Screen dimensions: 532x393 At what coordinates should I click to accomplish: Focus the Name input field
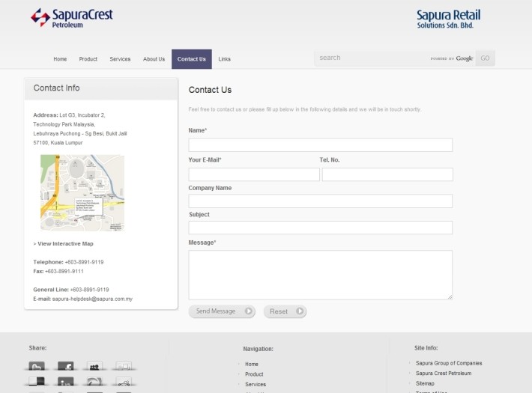click(x=320, y=145)
